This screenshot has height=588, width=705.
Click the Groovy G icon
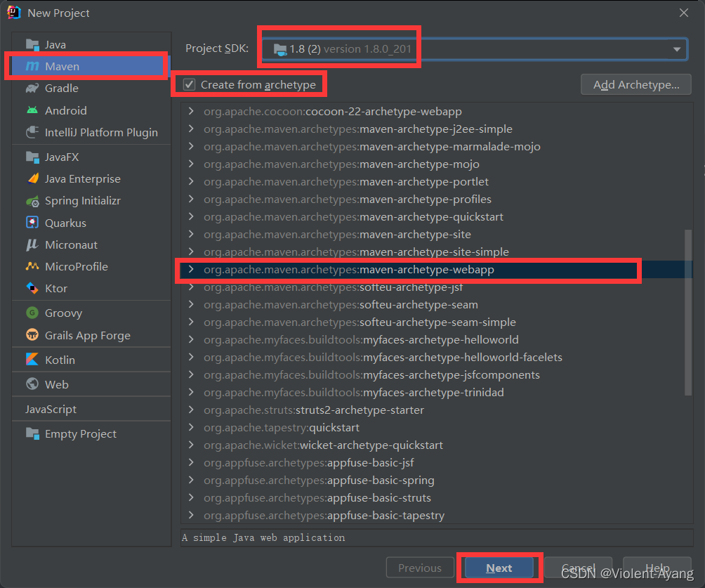32,313
